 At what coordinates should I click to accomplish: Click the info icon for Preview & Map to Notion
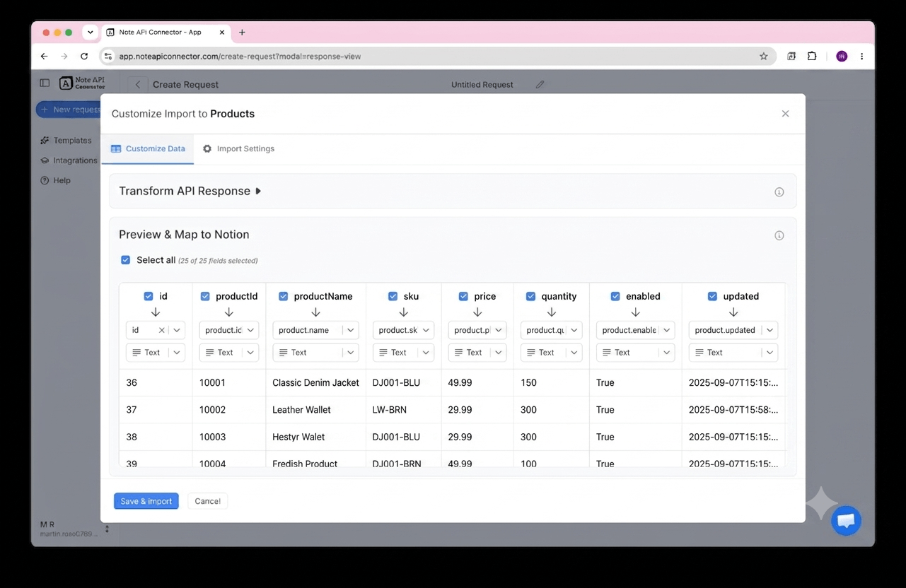point(779,235)
